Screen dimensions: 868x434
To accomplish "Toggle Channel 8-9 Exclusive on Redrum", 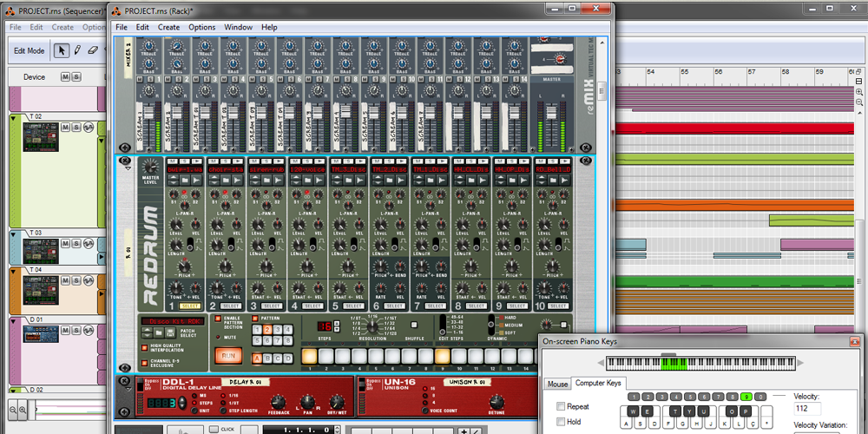I will tap(145, 363).
